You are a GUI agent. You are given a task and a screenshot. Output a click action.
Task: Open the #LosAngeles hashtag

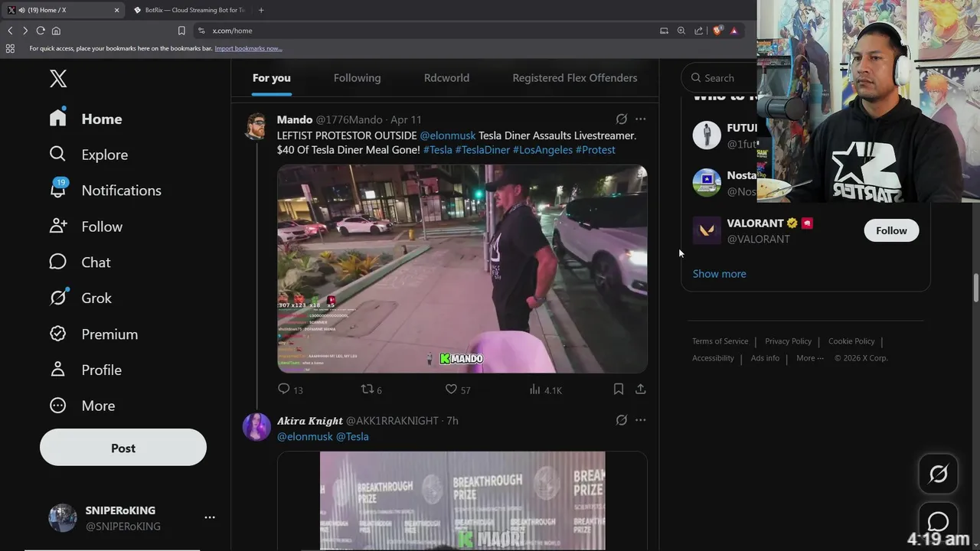tap(543, 150)
